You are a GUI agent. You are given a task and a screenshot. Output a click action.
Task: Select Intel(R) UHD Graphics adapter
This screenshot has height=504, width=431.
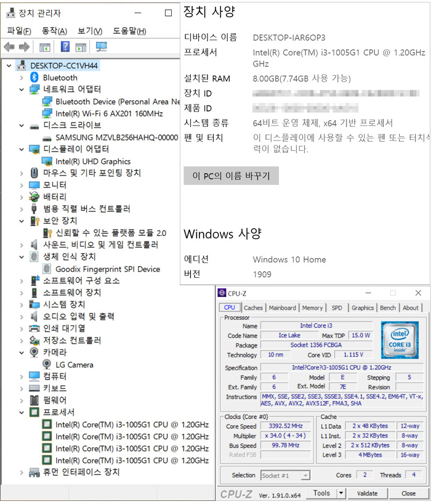coord(93,161)
